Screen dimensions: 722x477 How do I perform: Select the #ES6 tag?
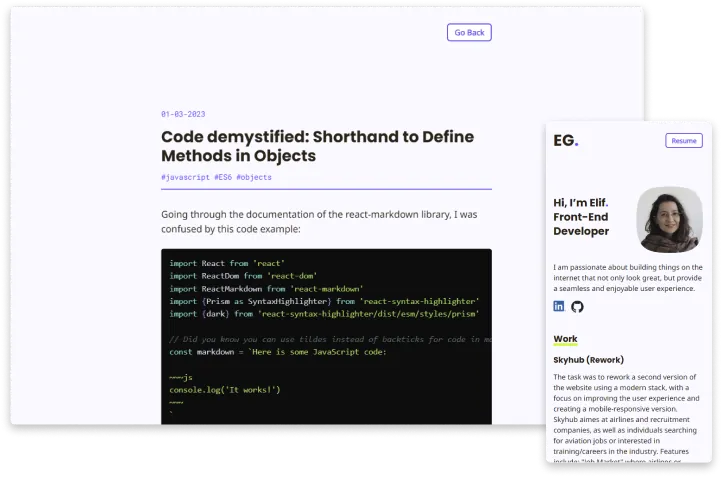pos(223,177)
